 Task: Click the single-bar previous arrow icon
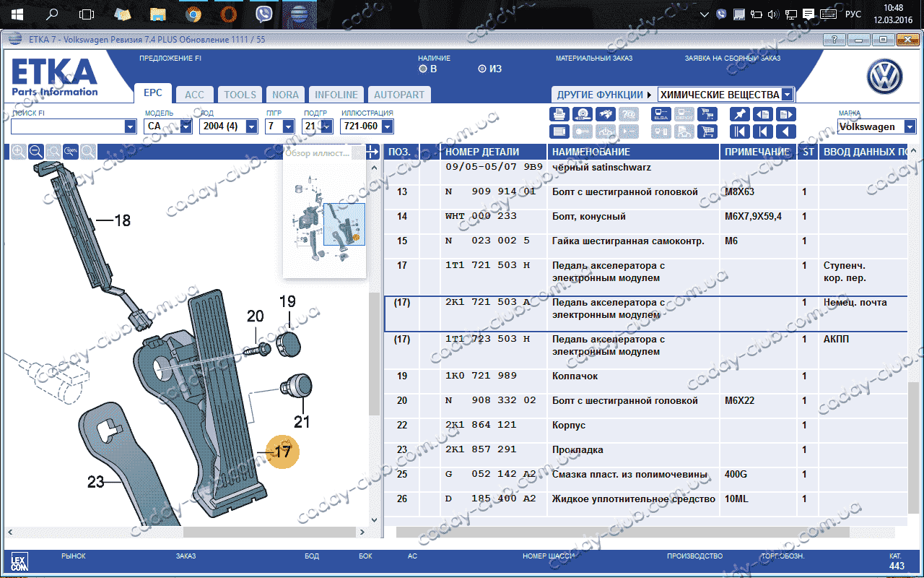click(x=763, y=131)
